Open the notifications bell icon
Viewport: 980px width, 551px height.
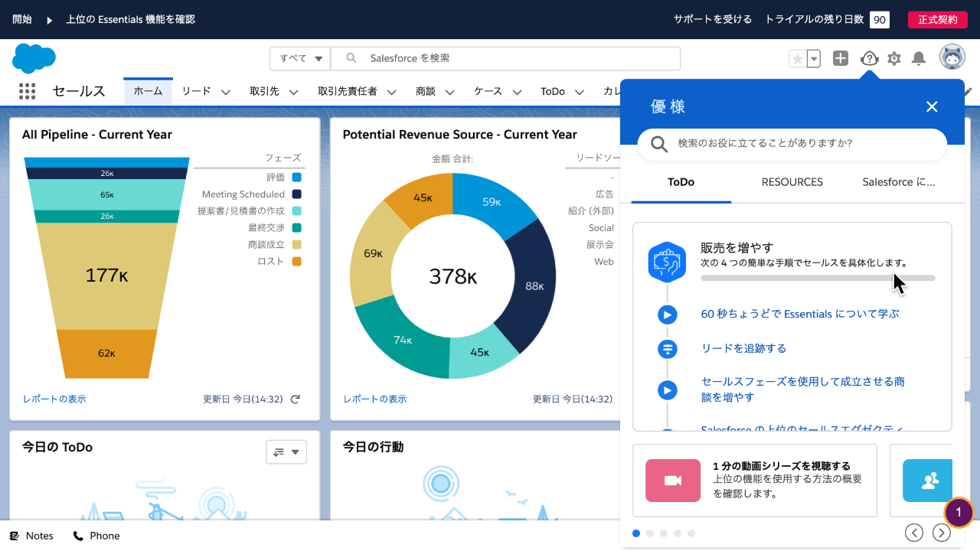(919, 58)
